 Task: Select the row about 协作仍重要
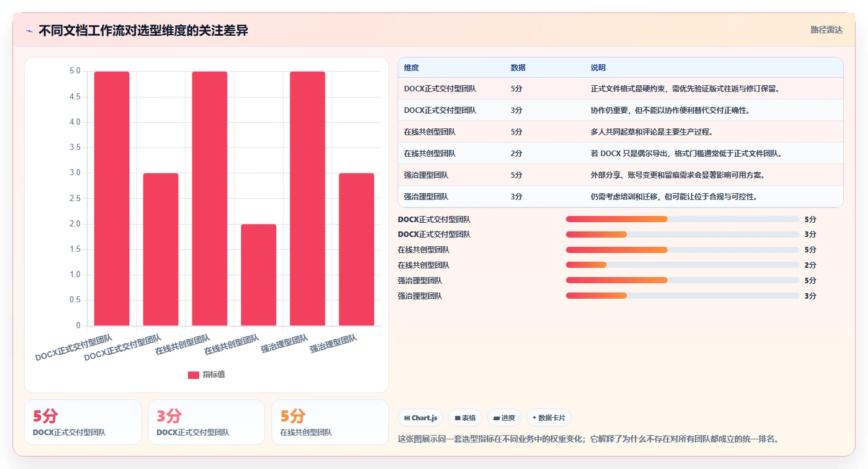[621, 110]
